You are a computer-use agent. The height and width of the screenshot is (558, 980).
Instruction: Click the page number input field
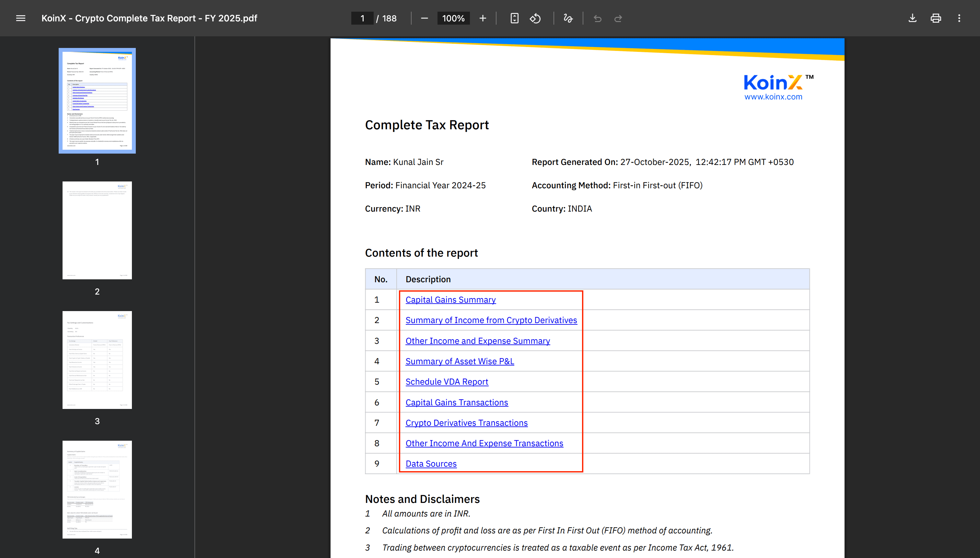pyautogui.click(x=362, y=18)
